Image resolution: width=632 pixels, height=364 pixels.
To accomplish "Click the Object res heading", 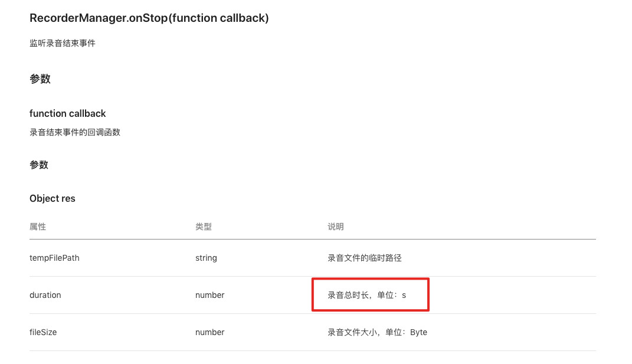I will click(53, 198).
